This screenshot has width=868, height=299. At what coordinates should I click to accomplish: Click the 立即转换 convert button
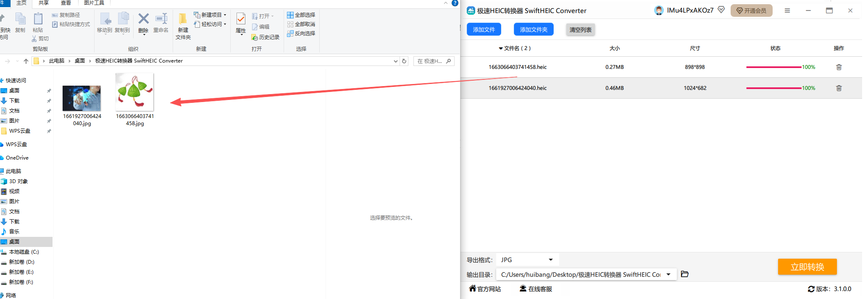tap(807, 267)
